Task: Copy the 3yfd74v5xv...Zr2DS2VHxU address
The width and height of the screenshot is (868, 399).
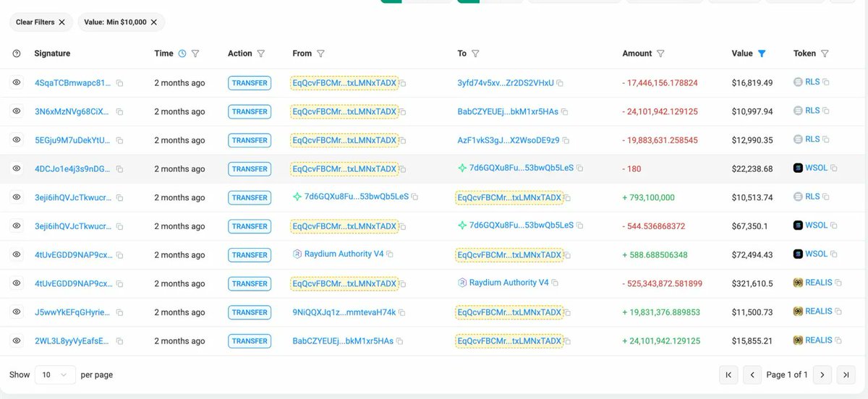Action: point(560,84)
